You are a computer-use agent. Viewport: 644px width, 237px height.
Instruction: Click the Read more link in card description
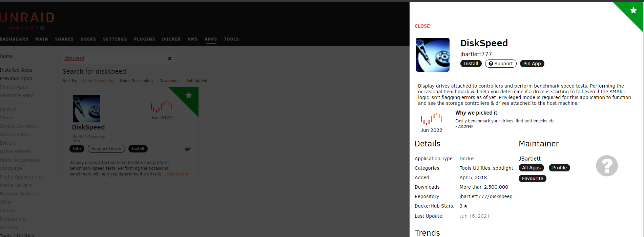(178, 174)
